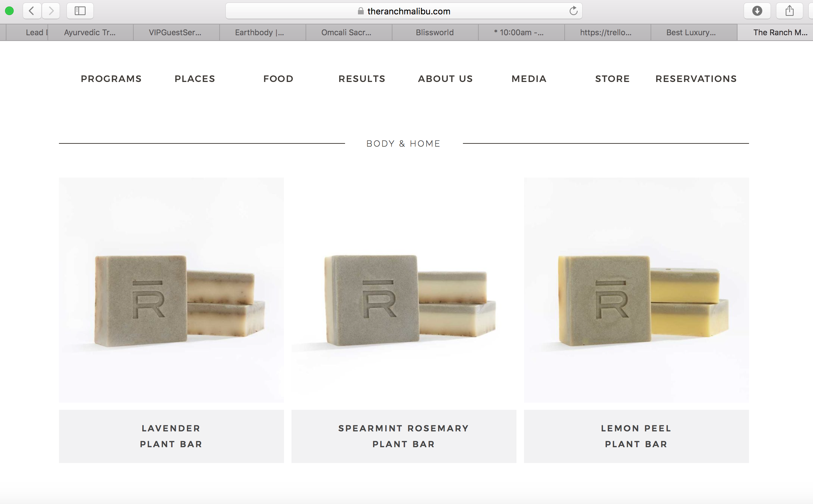Click the green fullscreen window button
This screenshot has width=813, height=504.
[10, 11]
